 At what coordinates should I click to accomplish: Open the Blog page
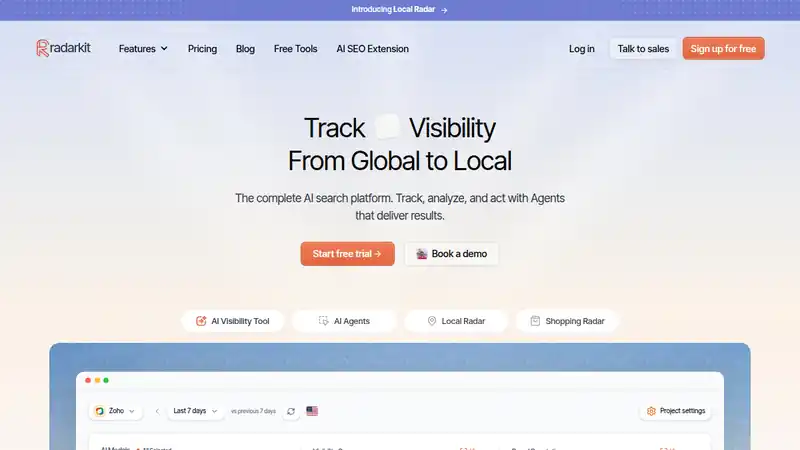(245, 48)
